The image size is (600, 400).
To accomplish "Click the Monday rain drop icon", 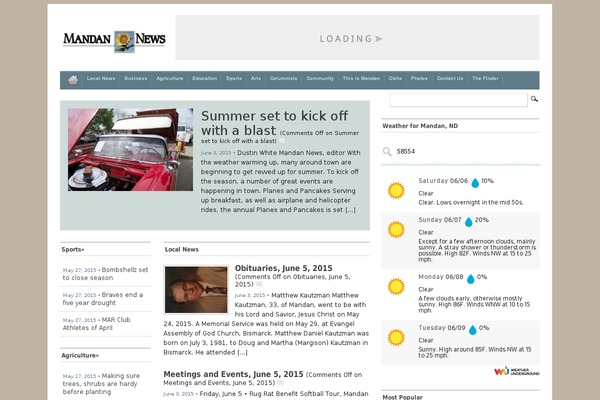I will 470,279.
